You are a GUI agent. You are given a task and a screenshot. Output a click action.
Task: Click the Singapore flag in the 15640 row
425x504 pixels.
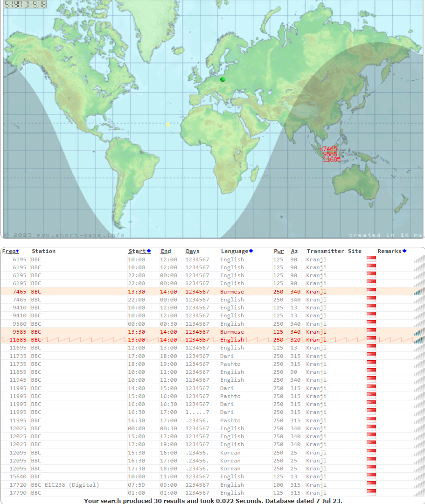coord(371,476)
